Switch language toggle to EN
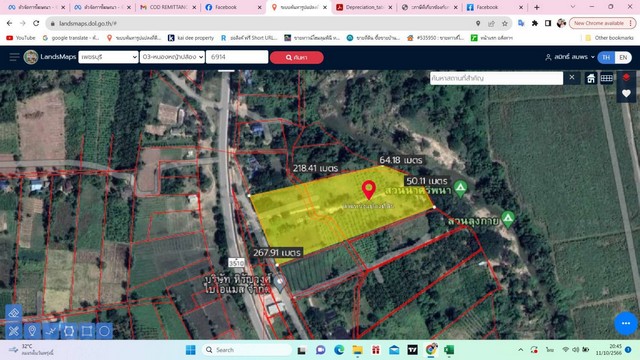This screenshot has width=640, height=360. pos(623,58)
